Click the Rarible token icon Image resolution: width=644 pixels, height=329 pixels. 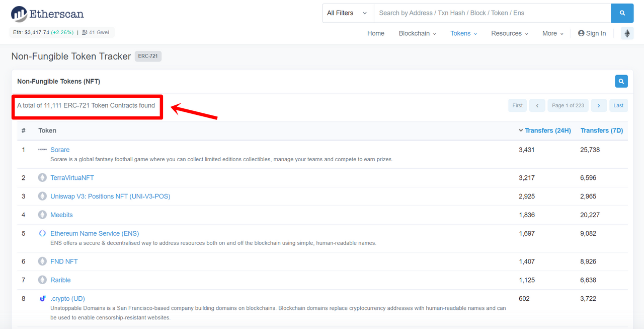[x=42, y=280]
